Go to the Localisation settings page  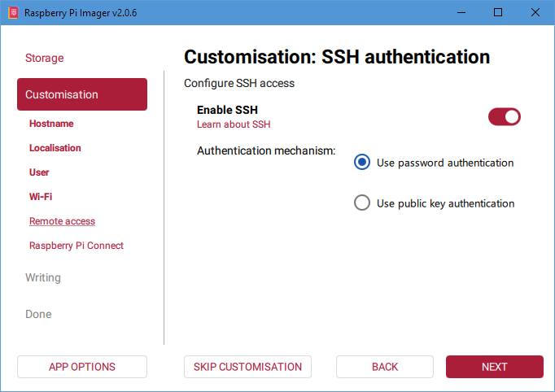click(x=55, y=148)
